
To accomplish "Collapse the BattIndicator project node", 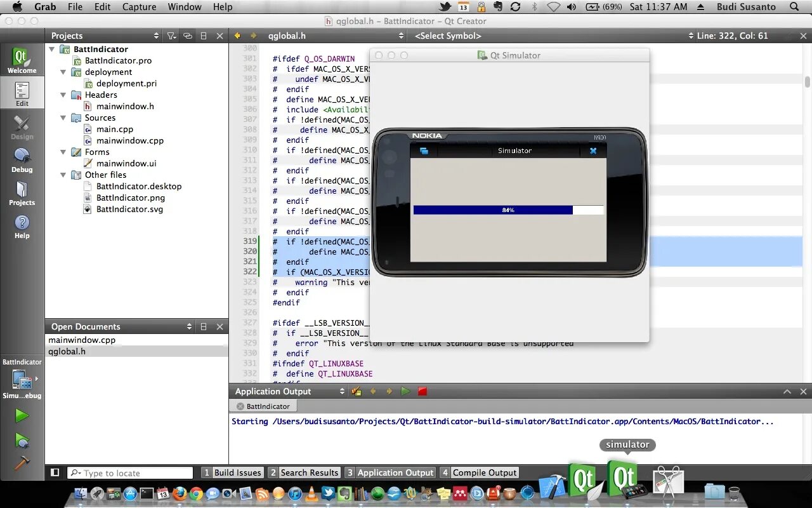I will [52, 49].
